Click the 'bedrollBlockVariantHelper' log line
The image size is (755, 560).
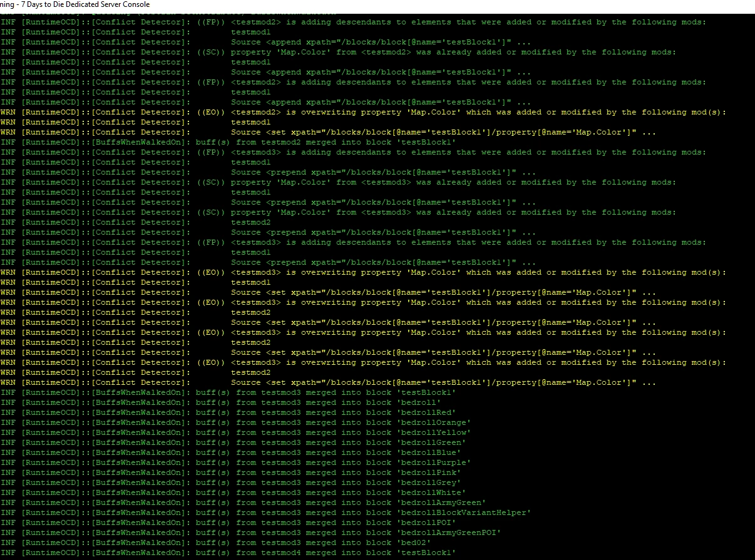pyautogui.click(x=266, y=512)
